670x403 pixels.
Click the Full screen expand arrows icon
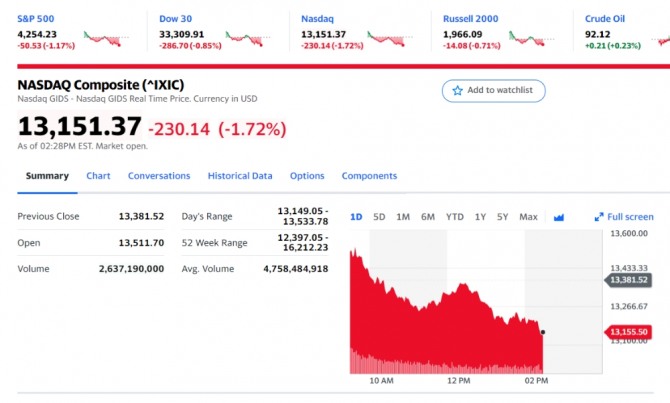[x=599, y=217]
